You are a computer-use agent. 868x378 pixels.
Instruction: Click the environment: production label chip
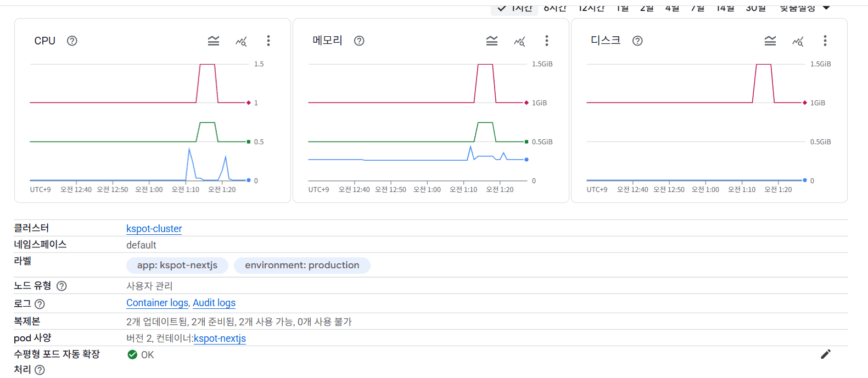tap(302, 266)
